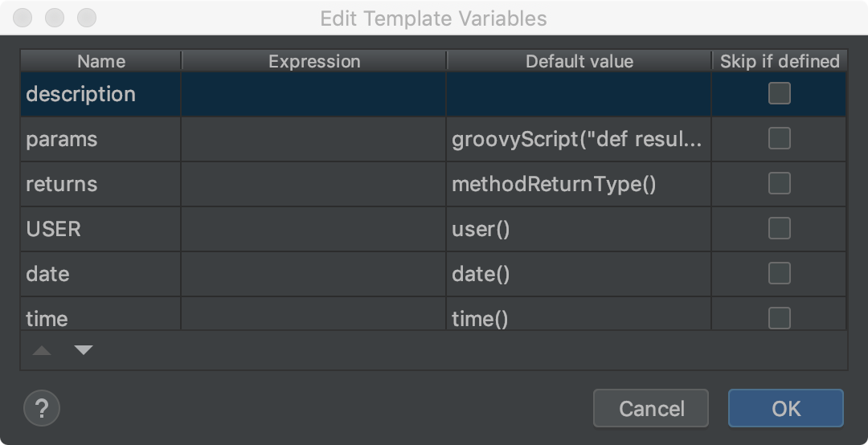Toggle Skip if defined for date
This screenshot has width=868, height=445.
779,274
